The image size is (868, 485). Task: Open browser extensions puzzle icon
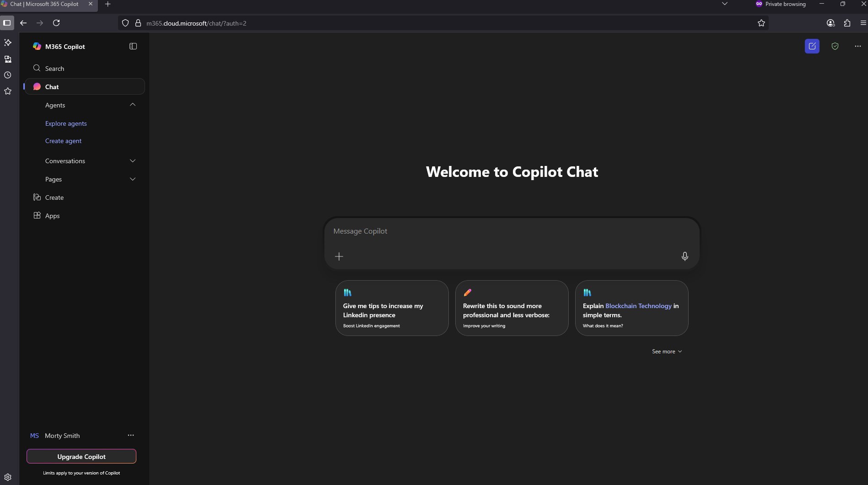(x=847, y=23)
